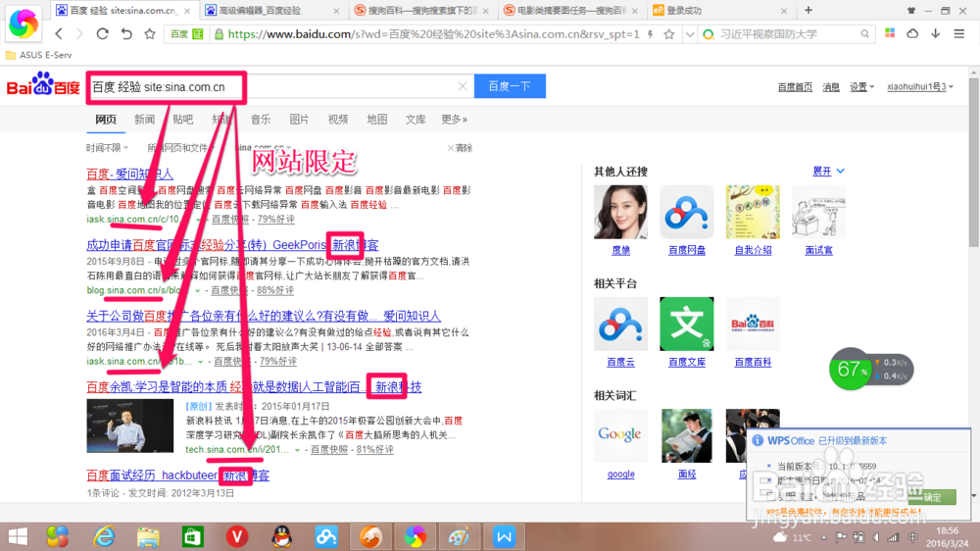Click the 自我介绍 thumbnail
The height and width of the screenshot is (551, 980).
(x=753, y=212)
